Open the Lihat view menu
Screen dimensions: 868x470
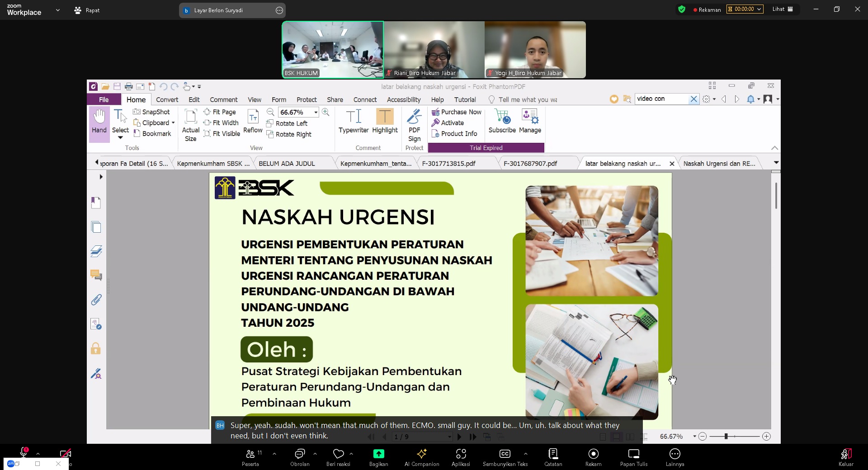click(783, 9)
